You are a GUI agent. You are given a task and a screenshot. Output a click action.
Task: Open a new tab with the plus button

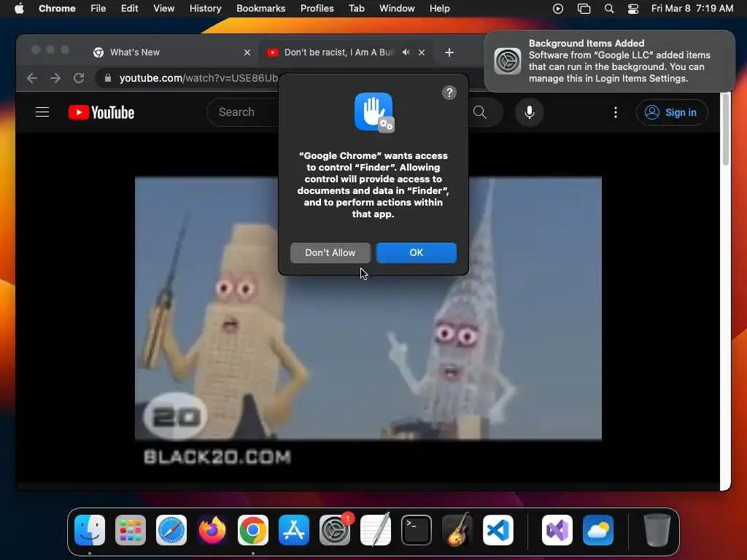[449, 52]
